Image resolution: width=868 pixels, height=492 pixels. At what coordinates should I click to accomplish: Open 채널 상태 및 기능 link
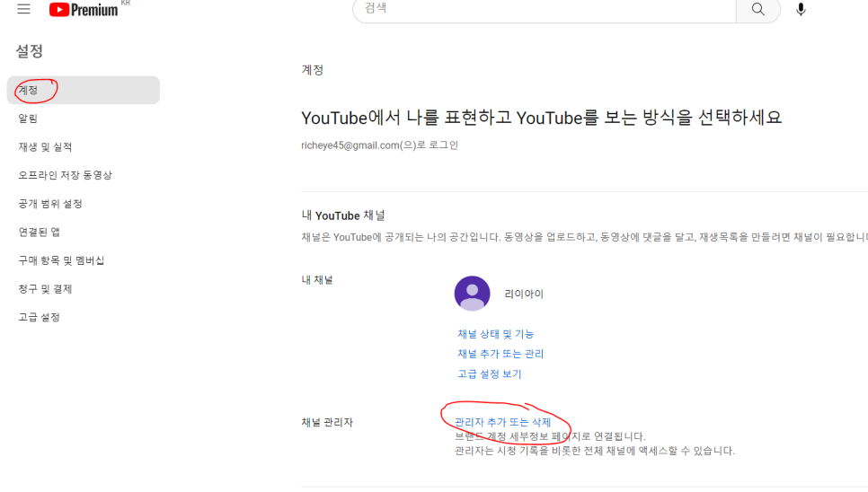pyautogui.click(x=495, y=334)
